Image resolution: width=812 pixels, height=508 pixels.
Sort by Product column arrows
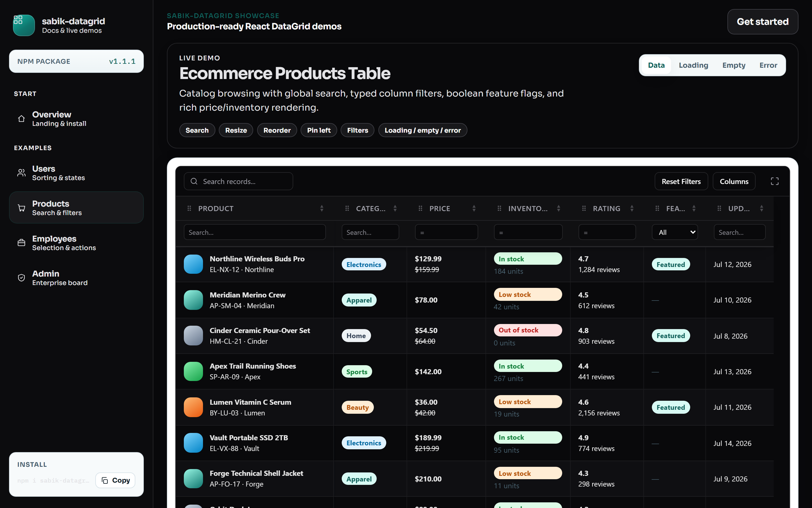pos(322,208)
